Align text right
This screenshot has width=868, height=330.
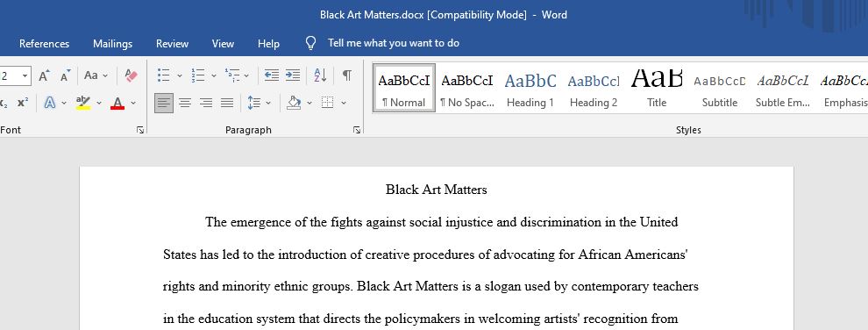206,103
